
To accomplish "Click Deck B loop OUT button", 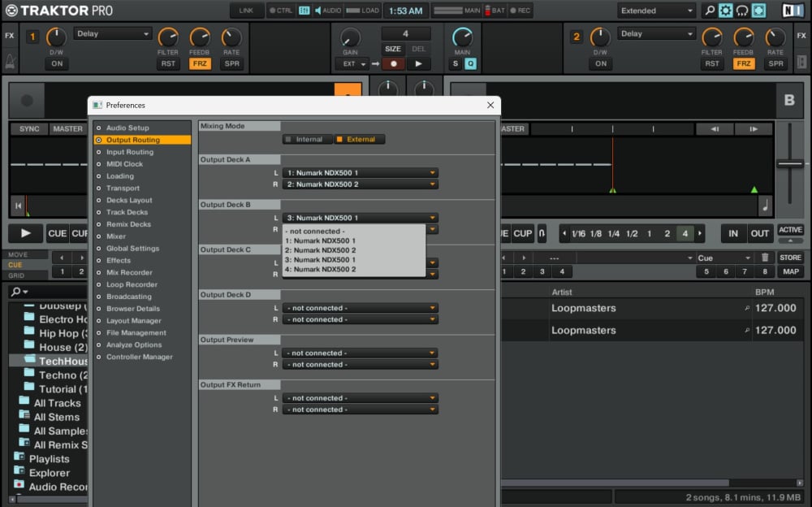I will (760, 233).
